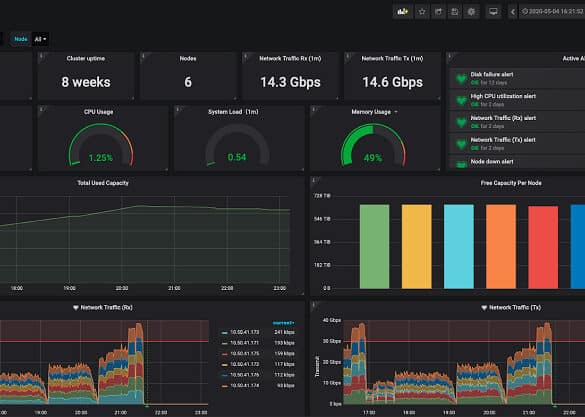Click info corner of Network Traffic Rx (1m) panel
Screen dimensions: 585x417
click(245, 56)
